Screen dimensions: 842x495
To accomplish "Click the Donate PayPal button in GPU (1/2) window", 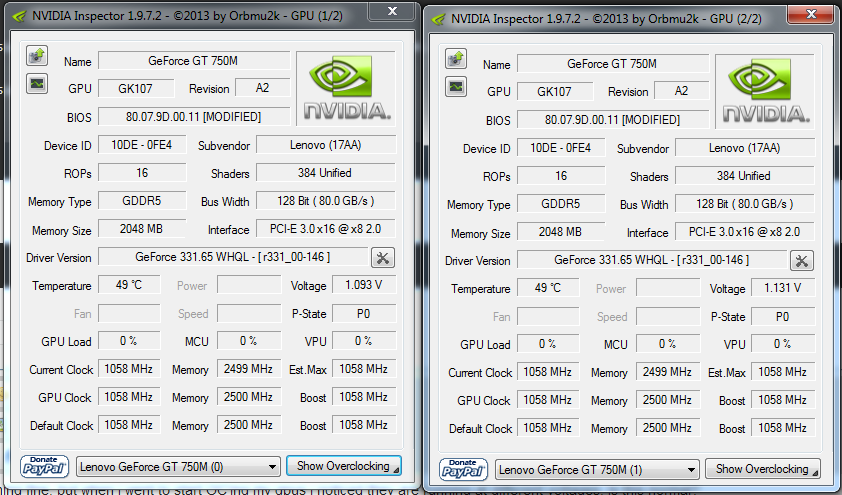I will [45, 467].
